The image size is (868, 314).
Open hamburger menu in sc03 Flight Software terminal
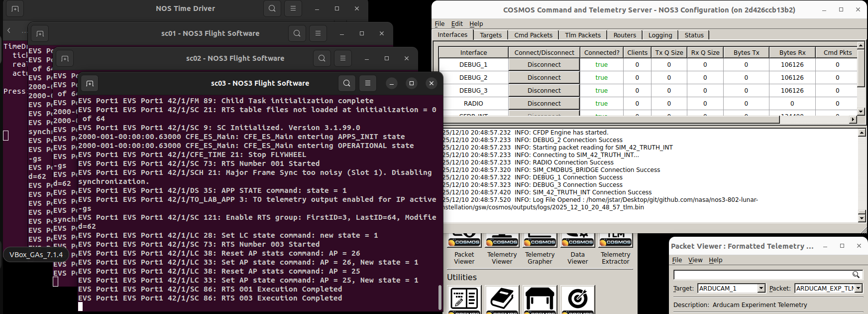point(368,83)
